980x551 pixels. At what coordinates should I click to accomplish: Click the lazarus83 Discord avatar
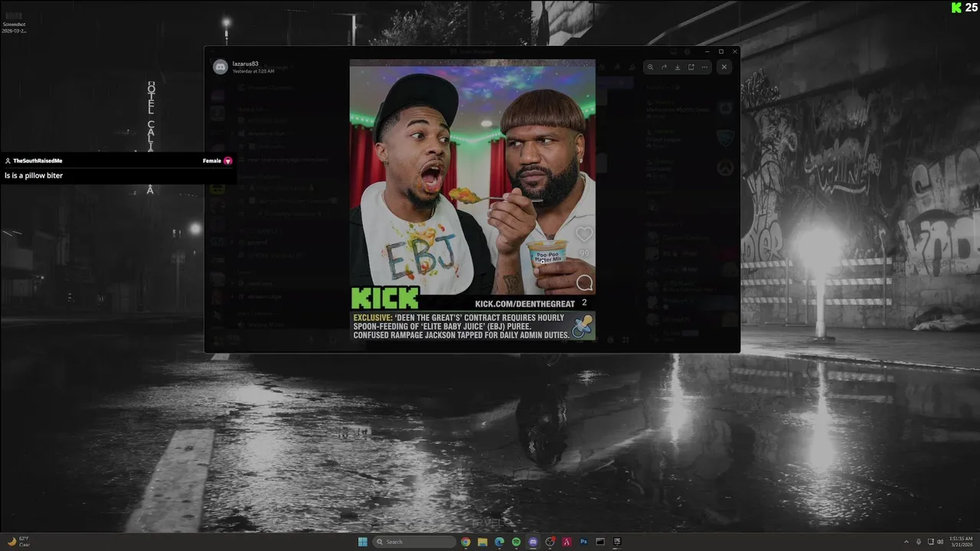(220, 67)
